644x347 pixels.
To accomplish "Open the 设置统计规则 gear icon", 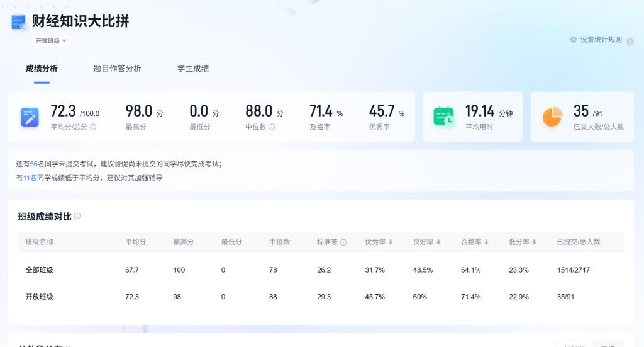I will pos(573,40).
